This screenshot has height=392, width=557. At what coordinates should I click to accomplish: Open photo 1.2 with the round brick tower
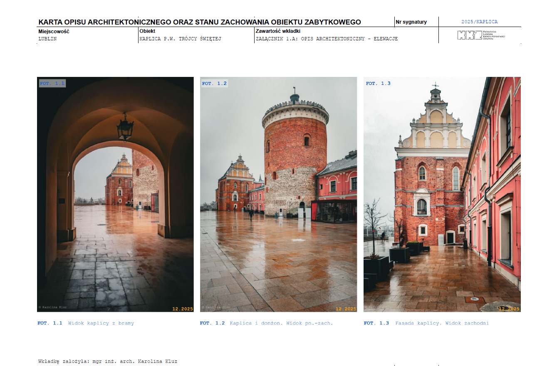pyautogui.click(x=278, y=194)
